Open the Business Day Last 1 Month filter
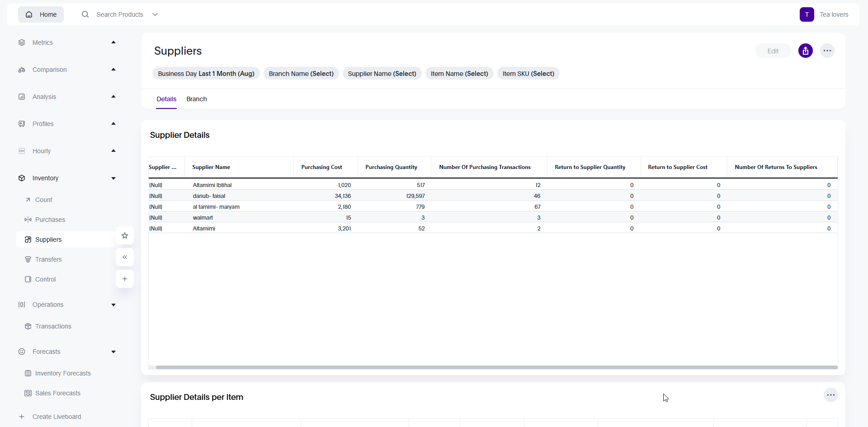This screenshot has height=427, width=868. pyautogui.click(x=206, y=74)
